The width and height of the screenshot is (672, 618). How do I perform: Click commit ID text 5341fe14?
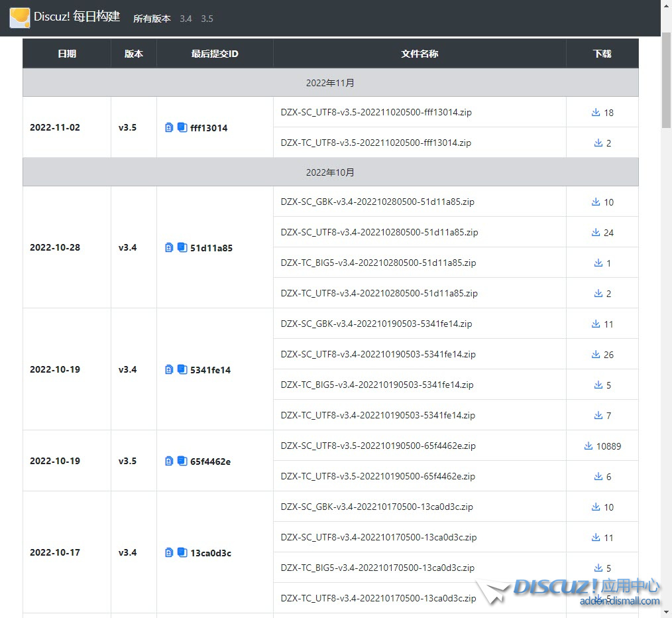click(x=211, y=370)
